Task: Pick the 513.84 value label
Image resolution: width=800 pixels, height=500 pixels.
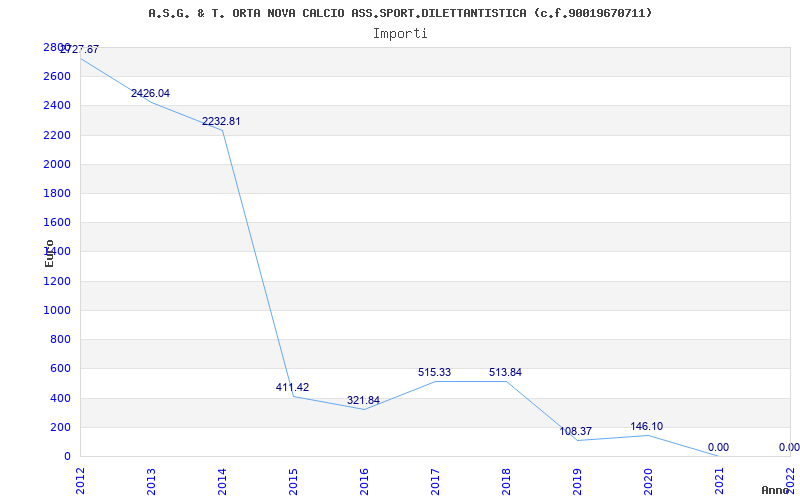Action: 505,372
